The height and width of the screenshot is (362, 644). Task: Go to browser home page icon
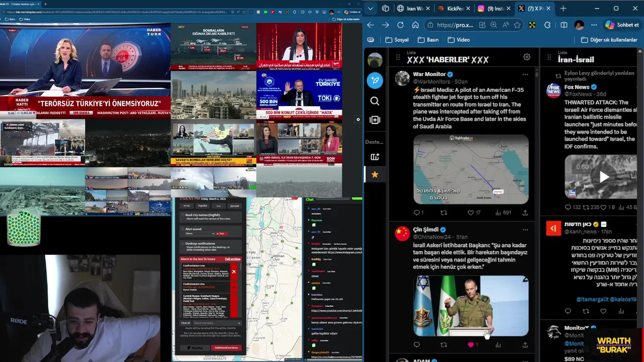(x=416, y=25)
